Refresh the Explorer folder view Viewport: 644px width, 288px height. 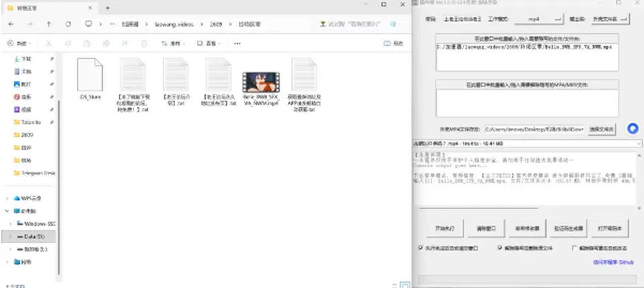click(x=68, y=24)
